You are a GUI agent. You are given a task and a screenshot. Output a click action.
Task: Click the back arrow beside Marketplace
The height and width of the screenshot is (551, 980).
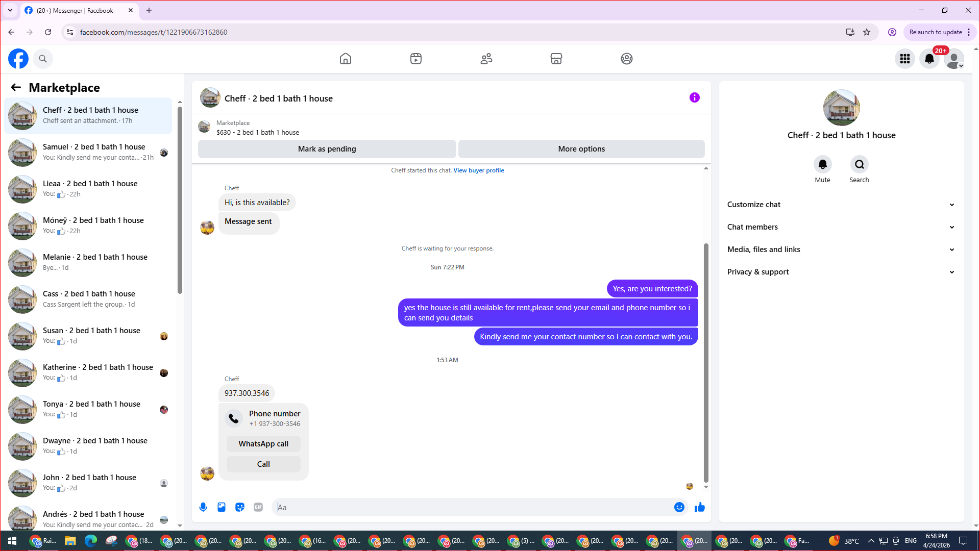(x=16, y=87)
